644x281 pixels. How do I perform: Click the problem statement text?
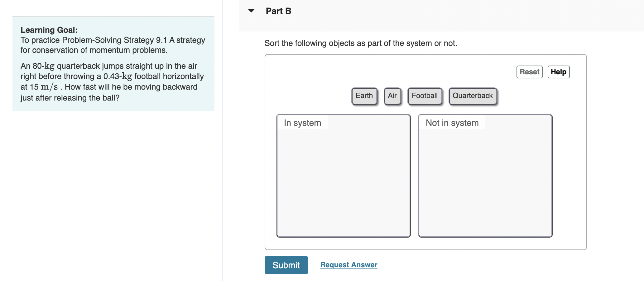(112, 81)
